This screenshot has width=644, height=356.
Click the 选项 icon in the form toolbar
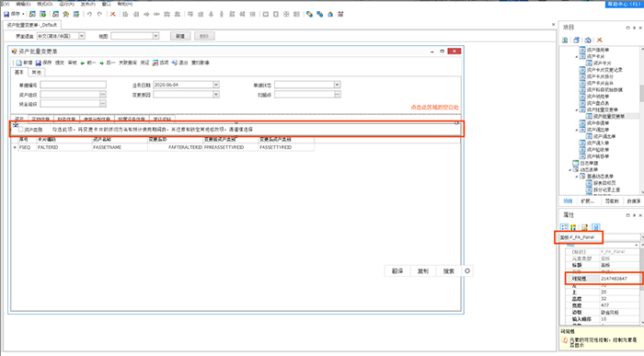click(x=155, y=63)
